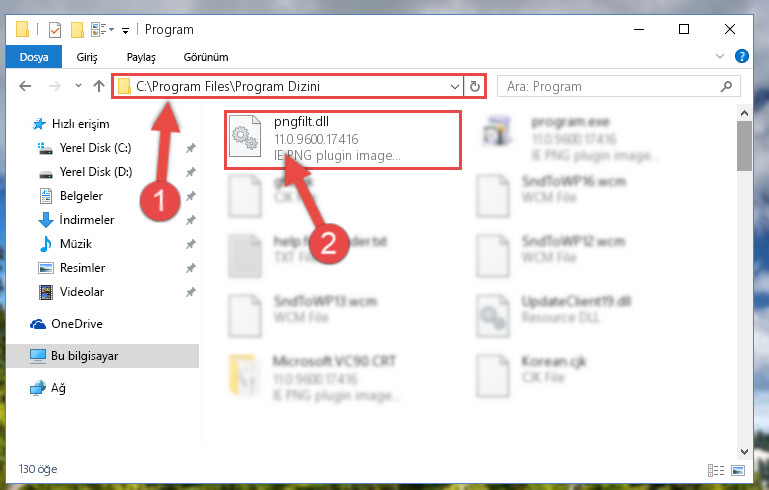Switch to large icons view in status bar

coord(738,470)
